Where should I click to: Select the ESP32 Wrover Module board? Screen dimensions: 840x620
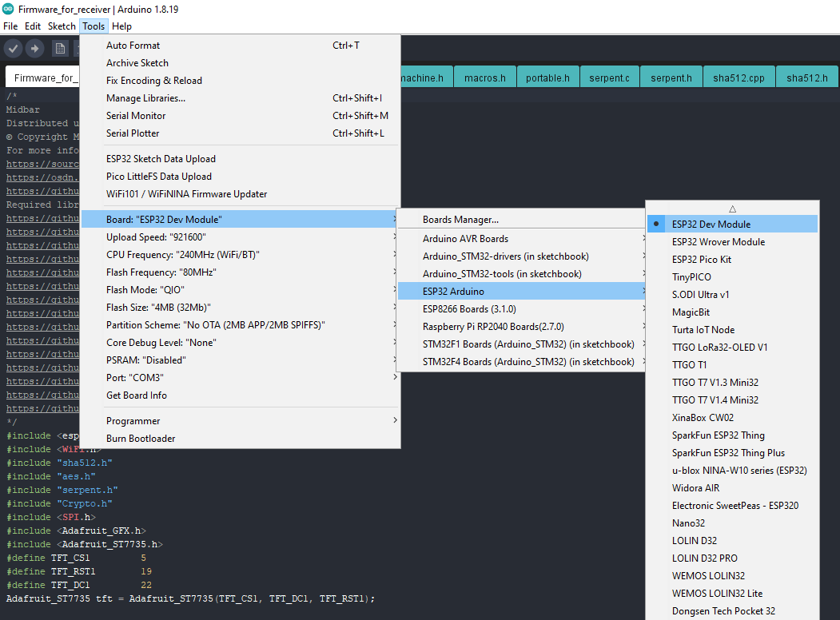732,242
